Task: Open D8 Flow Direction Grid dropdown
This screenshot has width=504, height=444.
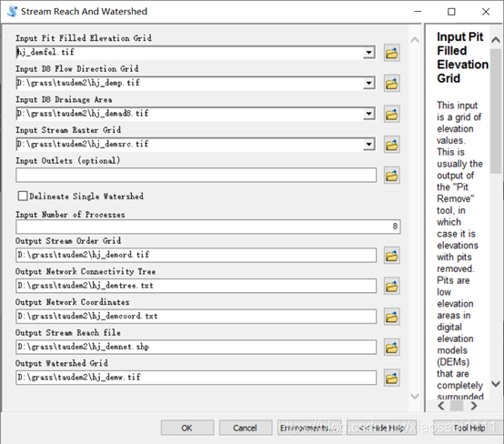Action: click(369, 84)
